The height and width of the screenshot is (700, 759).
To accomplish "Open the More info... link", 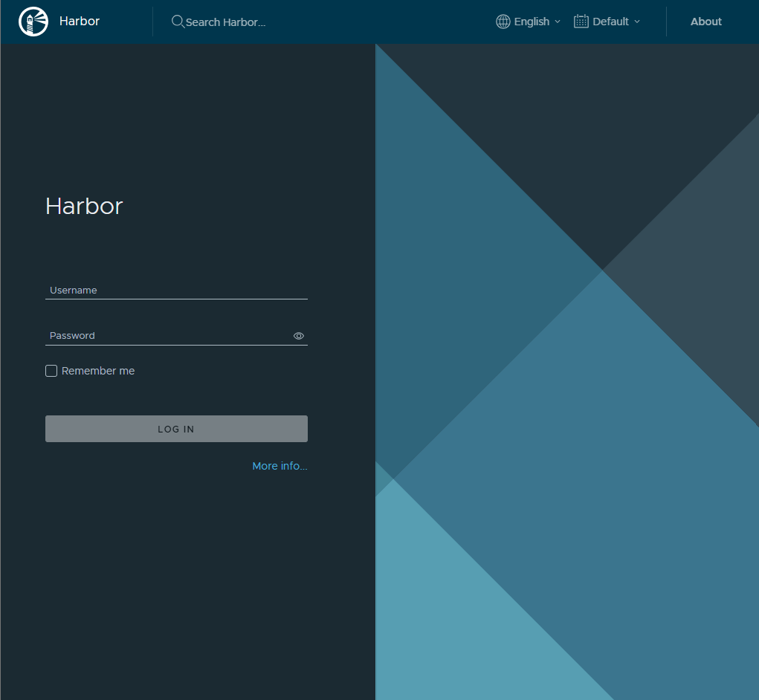I will pyautogui.click(x=280, y=466).
